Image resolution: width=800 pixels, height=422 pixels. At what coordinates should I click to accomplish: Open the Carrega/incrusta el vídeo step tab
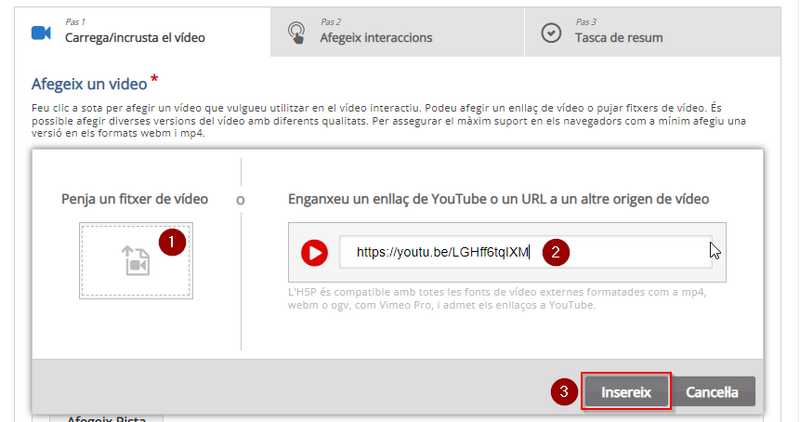[142, 32]
